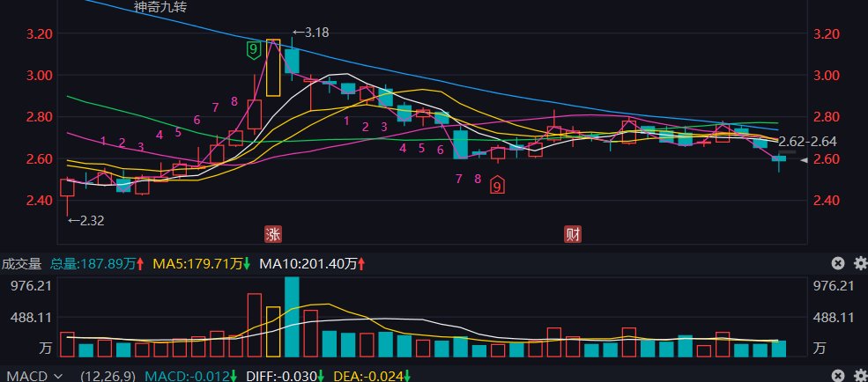Click the 总量:187.89万 volume value

click(97, 264)
